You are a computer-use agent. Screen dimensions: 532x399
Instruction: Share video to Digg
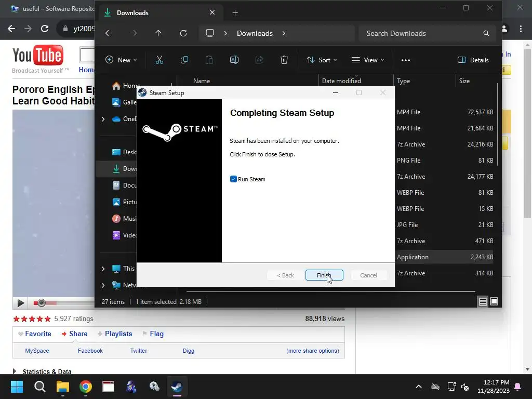click(x=188, y=351)
